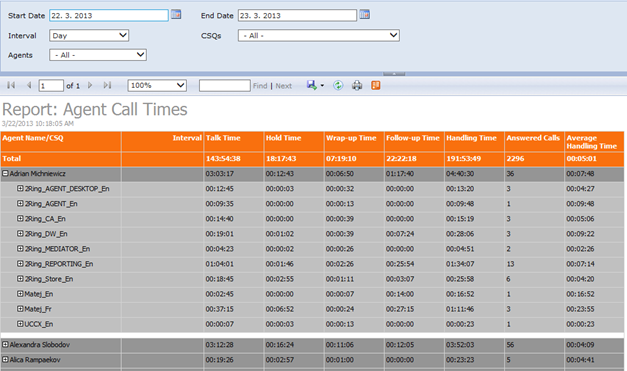Click the Find text search box
The width and height of the screenshot is (627, 371).
(225, 86)
